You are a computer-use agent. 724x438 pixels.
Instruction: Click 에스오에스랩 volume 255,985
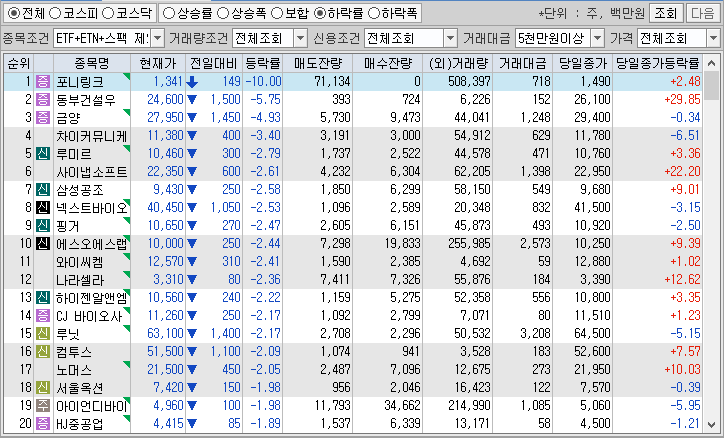469,244
